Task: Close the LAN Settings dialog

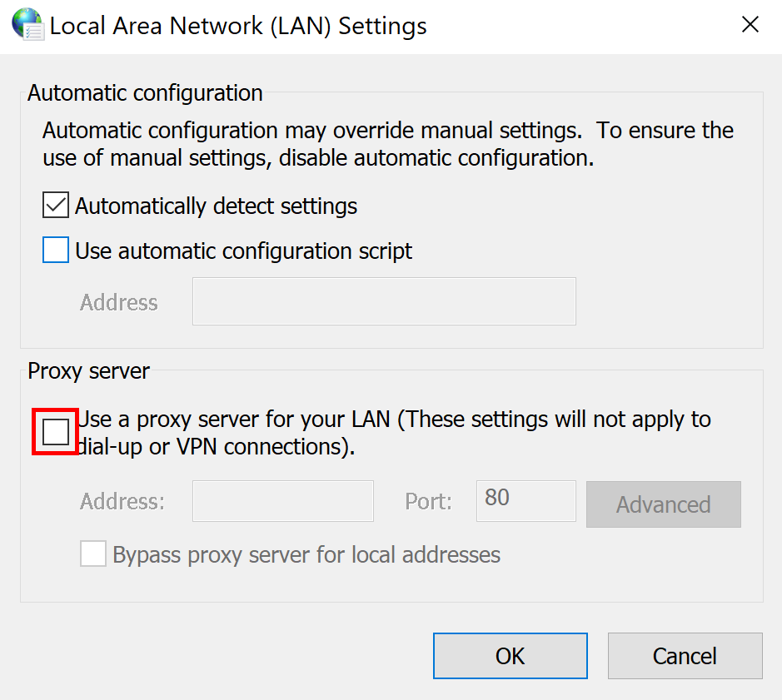Action: (x=750, y=25)
